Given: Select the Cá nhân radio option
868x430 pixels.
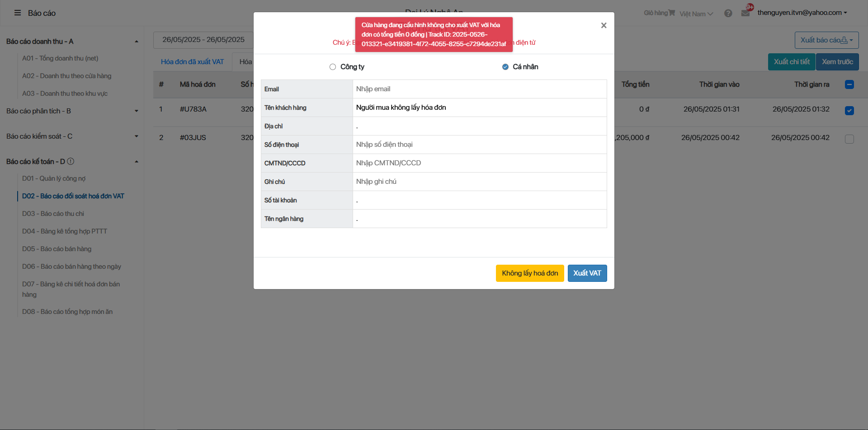Looking at the screenshot, I should pyautogui.click(x=505, y=67).
